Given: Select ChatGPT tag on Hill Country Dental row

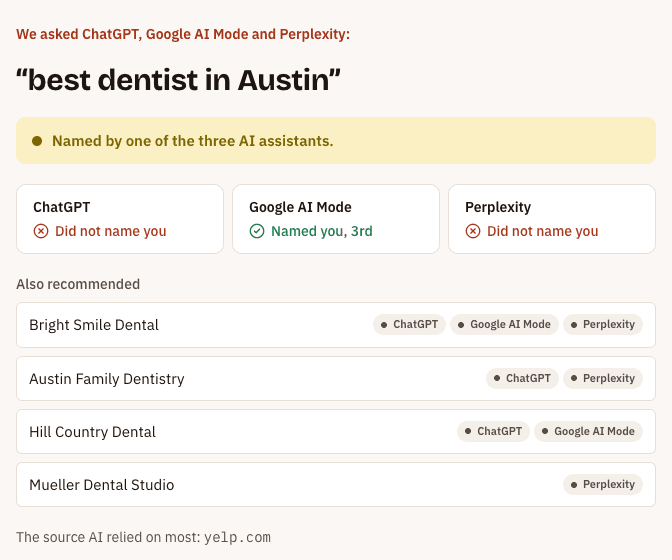Looking at the screenshot, I should tap(493, 431).
